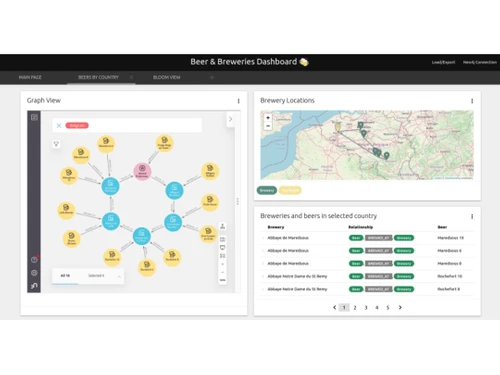
Task: Click the 'Maredsous 8' beer cell
Action: [449, 264]
